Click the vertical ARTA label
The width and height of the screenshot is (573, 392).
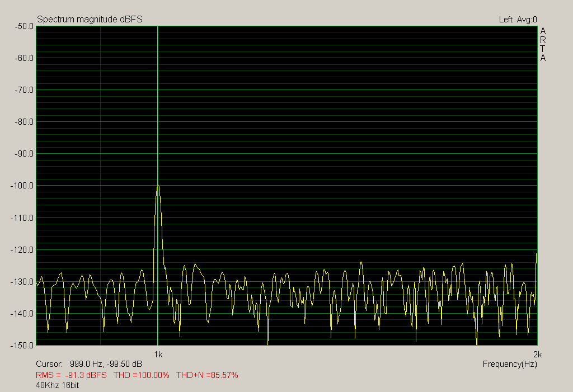(x=543, y=44)
